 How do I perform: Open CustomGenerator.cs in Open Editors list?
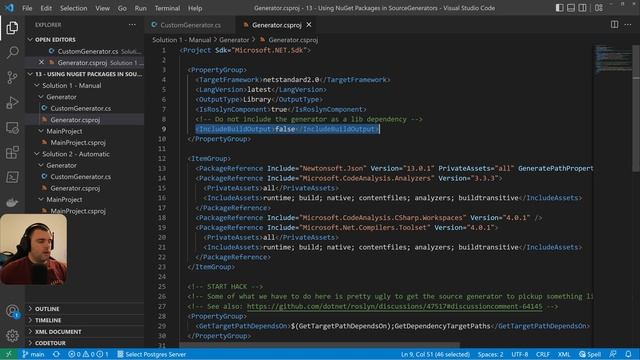click(85, 51)
